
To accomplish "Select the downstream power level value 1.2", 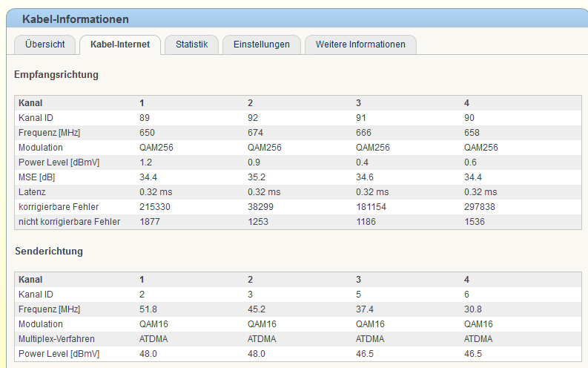I will tap(145, 162).
